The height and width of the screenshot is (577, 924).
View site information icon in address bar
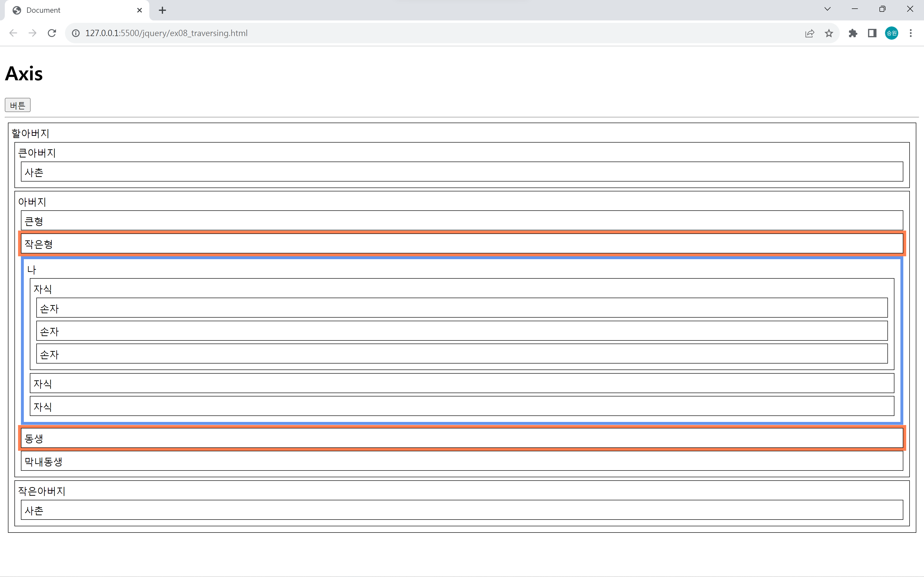(76, 33)
